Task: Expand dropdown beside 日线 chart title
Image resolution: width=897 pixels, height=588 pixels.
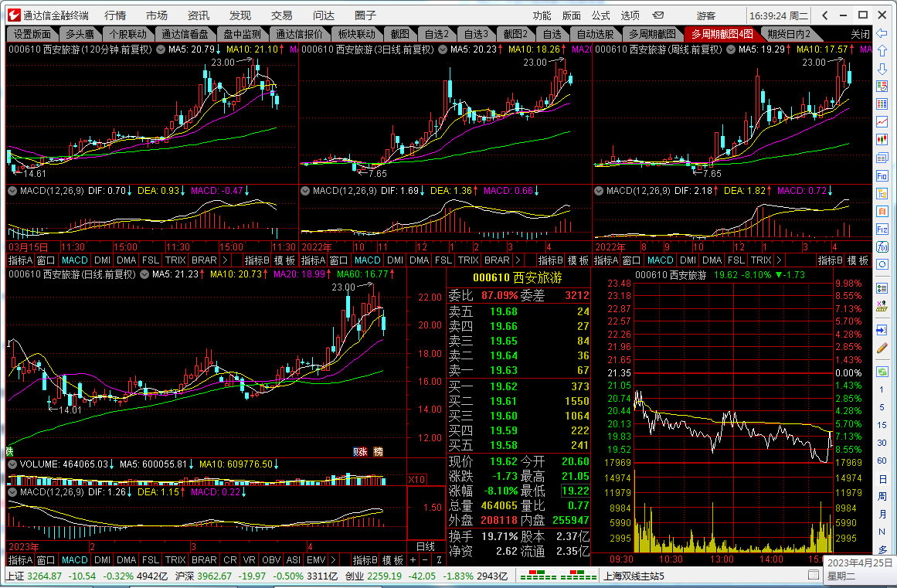Action: pyautogui.click(x=144, y=274)
